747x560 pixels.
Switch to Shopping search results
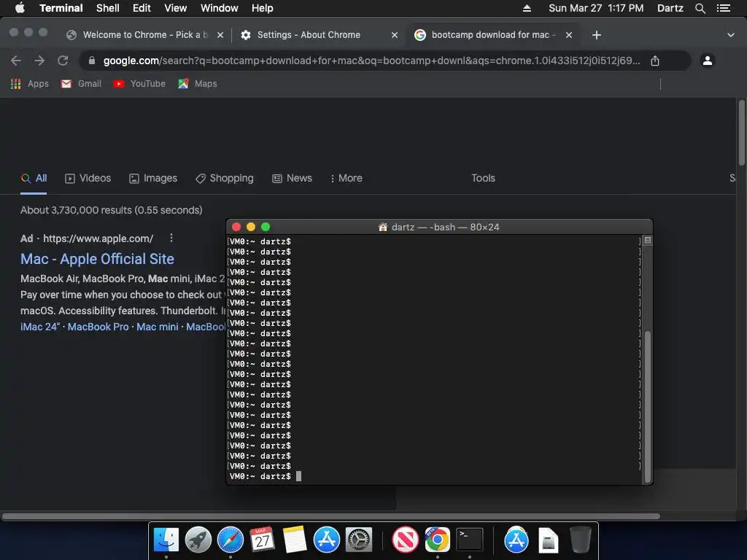pyautogui.click(x=225, y=178)
